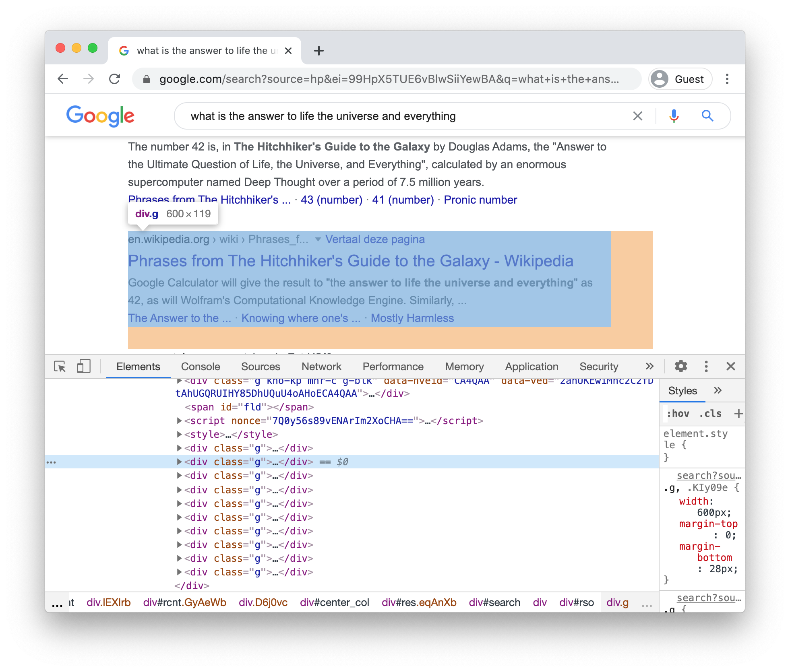Click the magnifier search icon
This screenshot has width=790, height=672.
[x=707, y=116]
